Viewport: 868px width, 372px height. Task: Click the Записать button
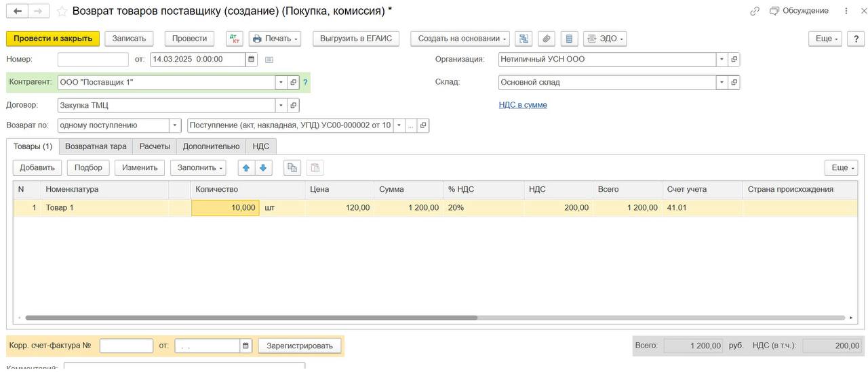129,39
